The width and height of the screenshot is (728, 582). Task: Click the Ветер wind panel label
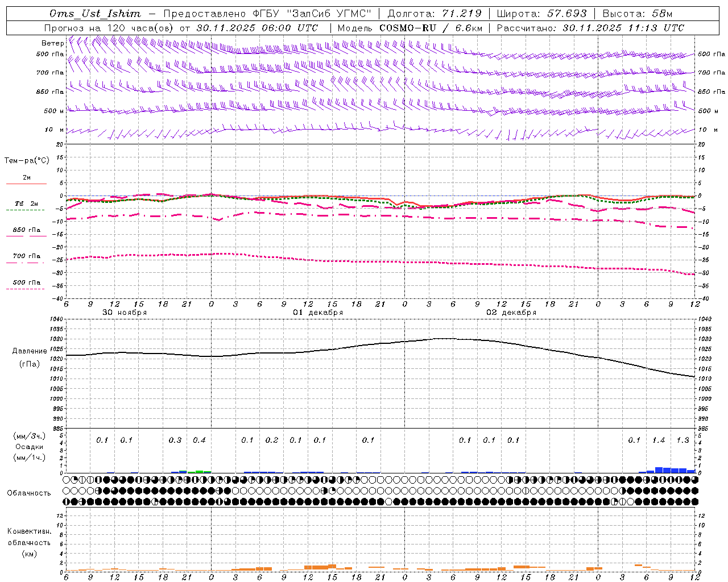(52, 43)
